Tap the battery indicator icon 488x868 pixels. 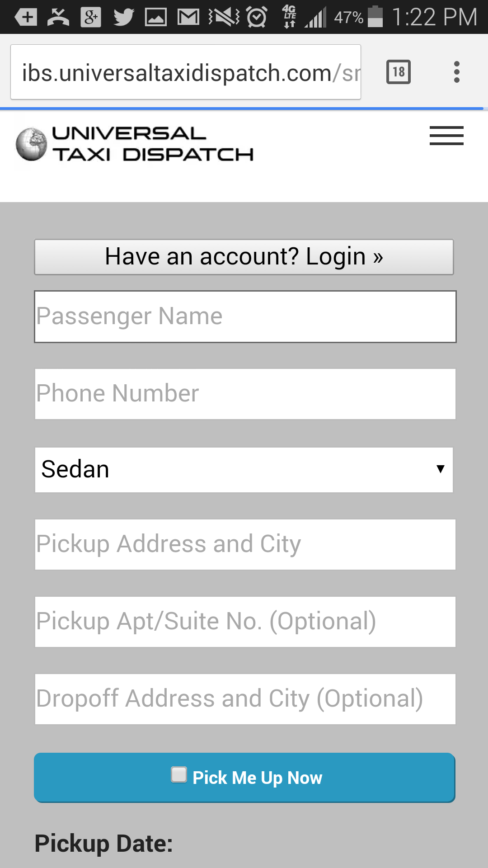pyautogui.click(x=375, y=17)
